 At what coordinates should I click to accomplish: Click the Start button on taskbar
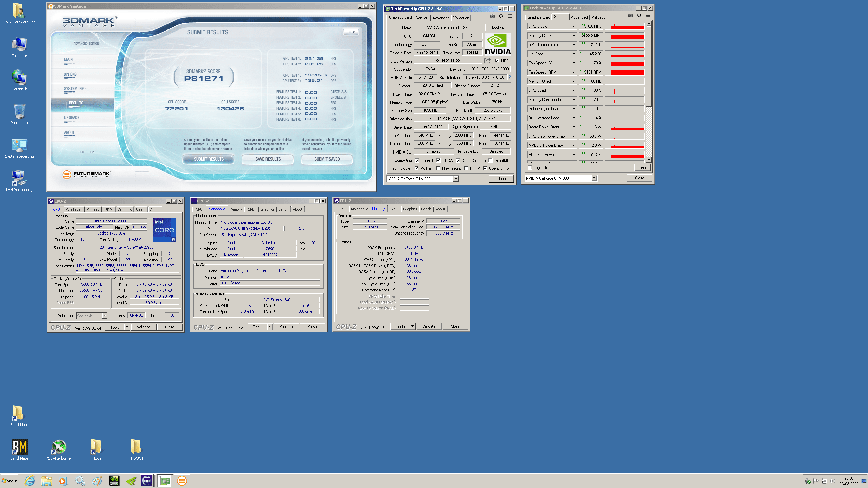[9, 481]
